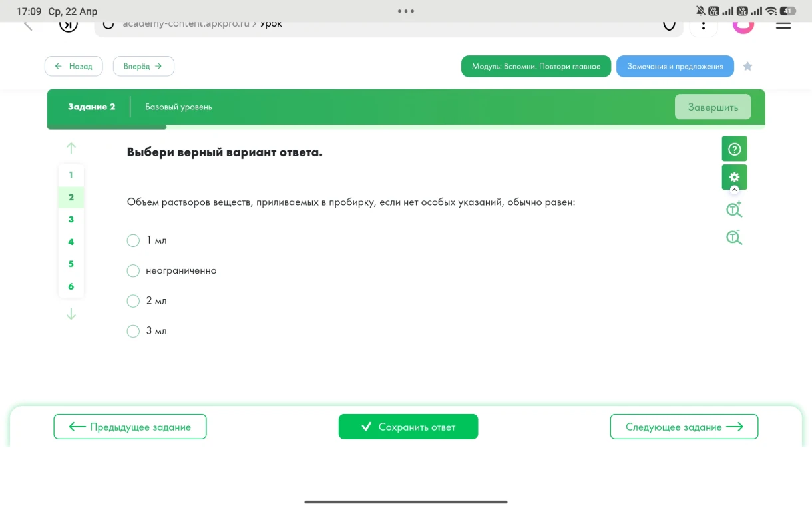Viewport: 812px width, 508px height.
Task: Click the "Вперёд" button
Action: point(144,67)
